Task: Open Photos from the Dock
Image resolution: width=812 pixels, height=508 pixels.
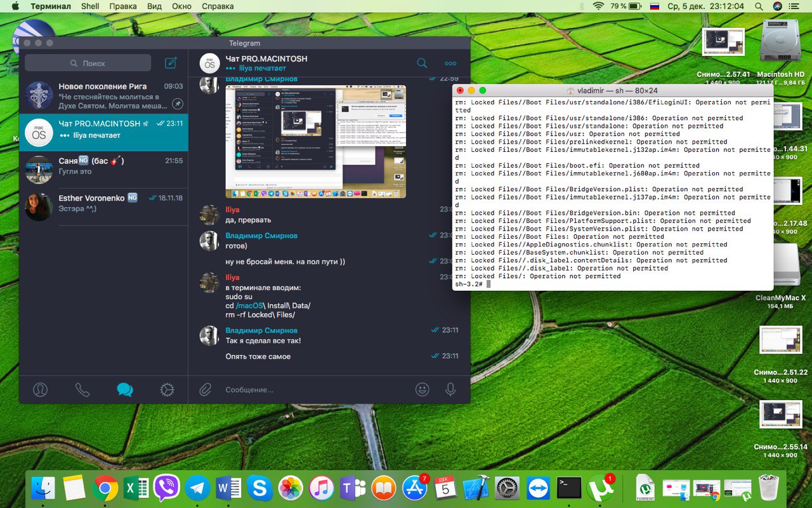Action: coord(291,488)
